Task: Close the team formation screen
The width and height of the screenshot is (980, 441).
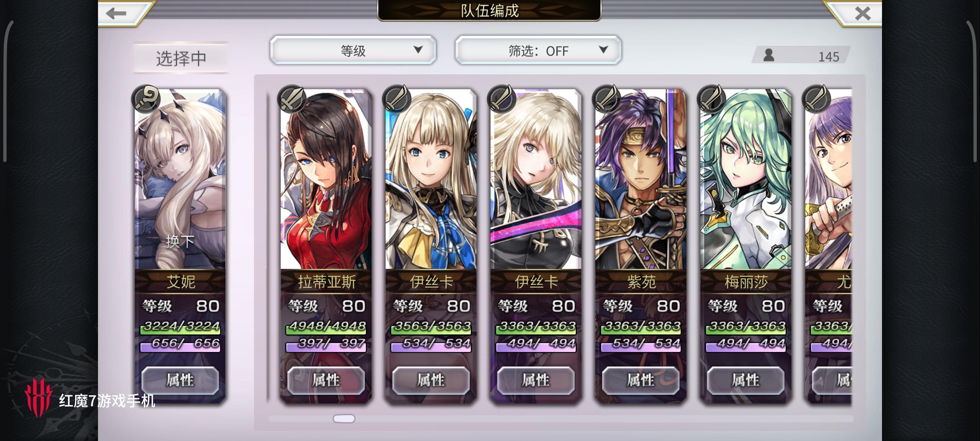Action: 862,13
